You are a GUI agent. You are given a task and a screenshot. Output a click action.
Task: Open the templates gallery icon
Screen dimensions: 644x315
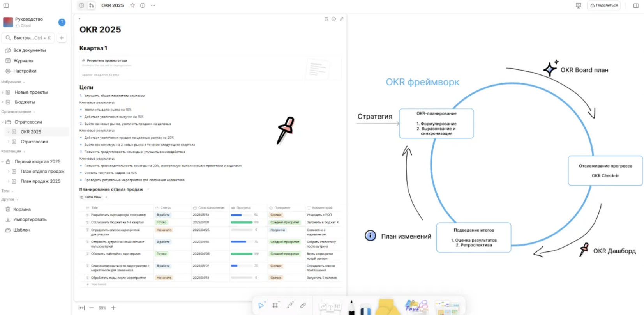click(x=447, y=308)
